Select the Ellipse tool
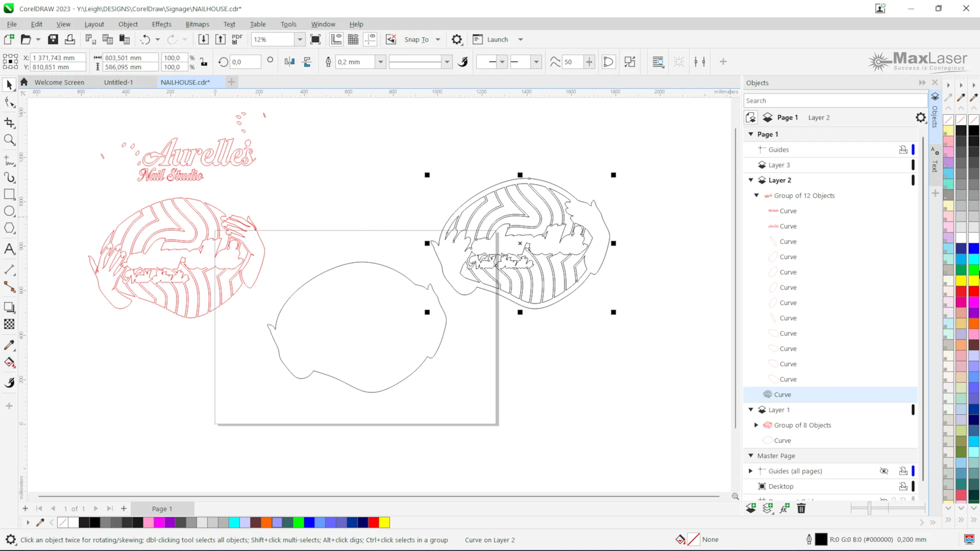Viewport: 980px width, 551px height. [9, 211]
